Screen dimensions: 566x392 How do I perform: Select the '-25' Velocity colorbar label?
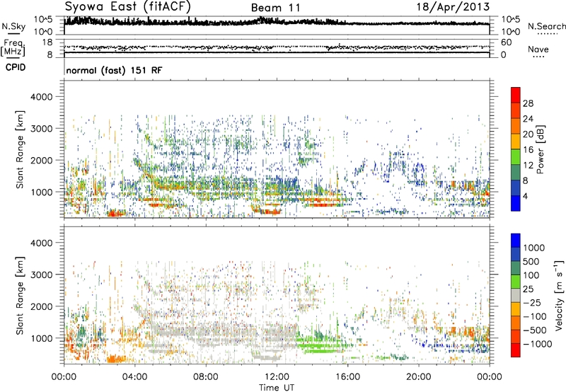tap(533, 303)
